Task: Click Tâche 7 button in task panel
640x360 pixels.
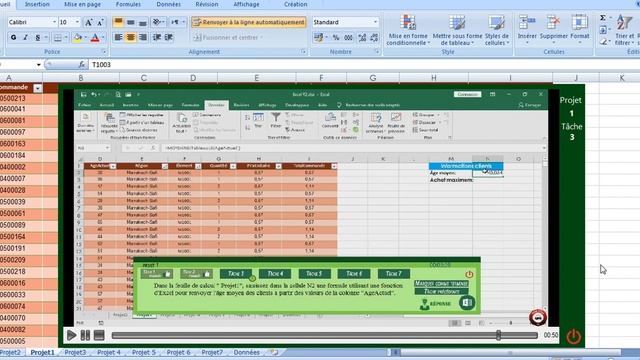Action: tap(394, 273)
